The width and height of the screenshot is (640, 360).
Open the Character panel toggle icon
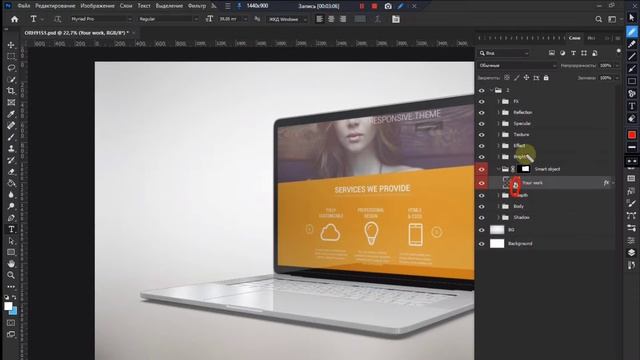[396, 19]
